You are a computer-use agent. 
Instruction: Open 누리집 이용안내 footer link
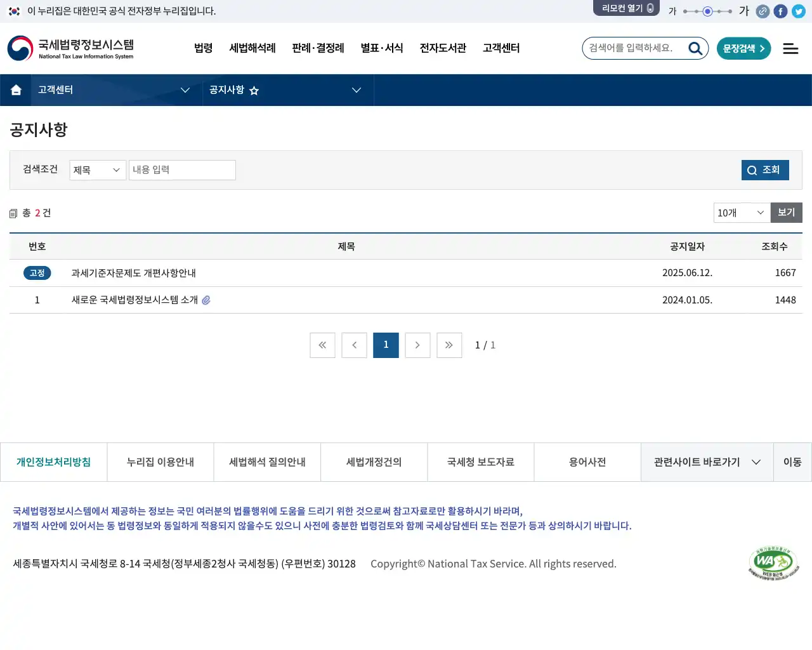pos(160,462)
